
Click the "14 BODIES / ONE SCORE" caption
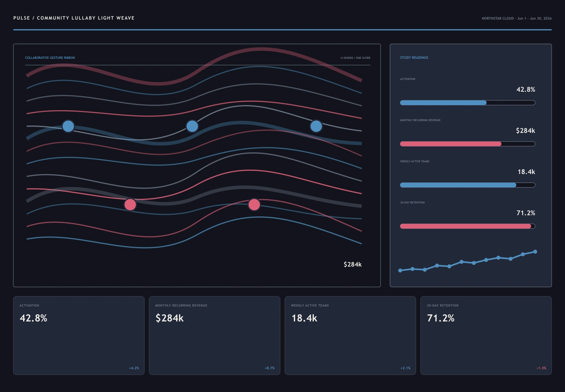coord(355,58)
